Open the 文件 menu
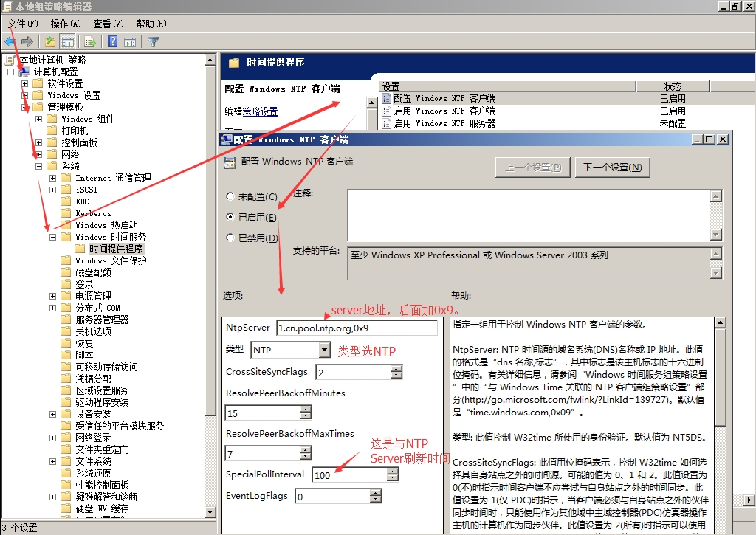Image resolution: width=756 pixels, height=535 pixels. (x=23, y=24)
